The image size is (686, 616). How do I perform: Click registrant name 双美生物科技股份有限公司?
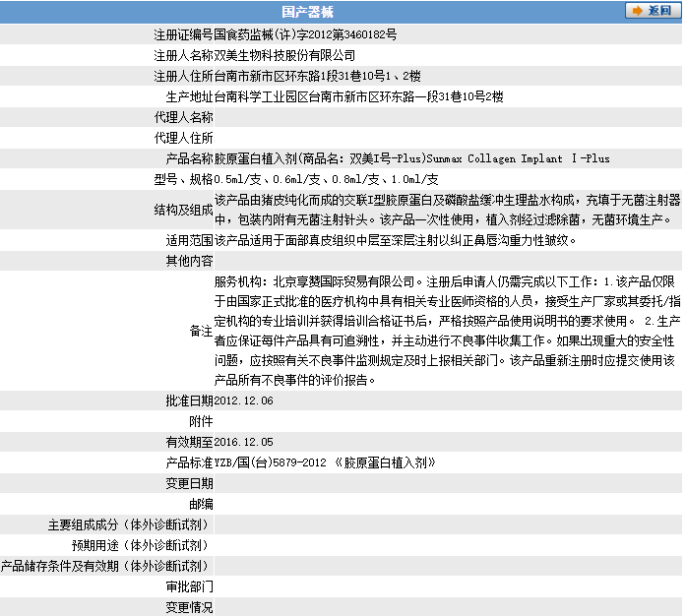click(x=283, y=55)
